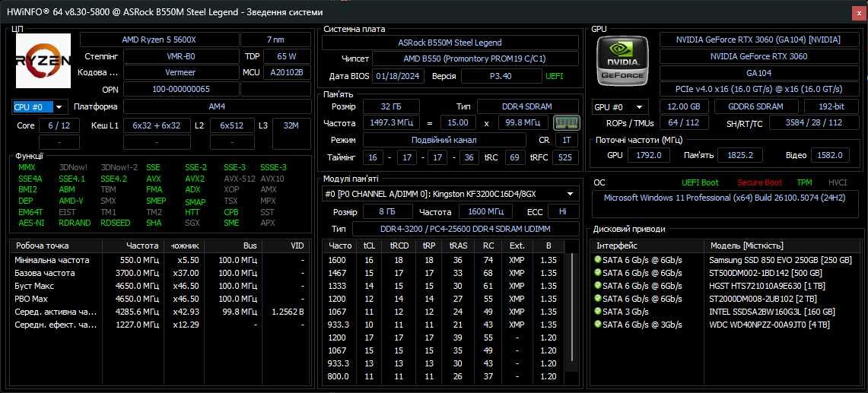868x393 pixels.
Task: Click the video clock 1582.0 value
Action: (x=830, y=155)
